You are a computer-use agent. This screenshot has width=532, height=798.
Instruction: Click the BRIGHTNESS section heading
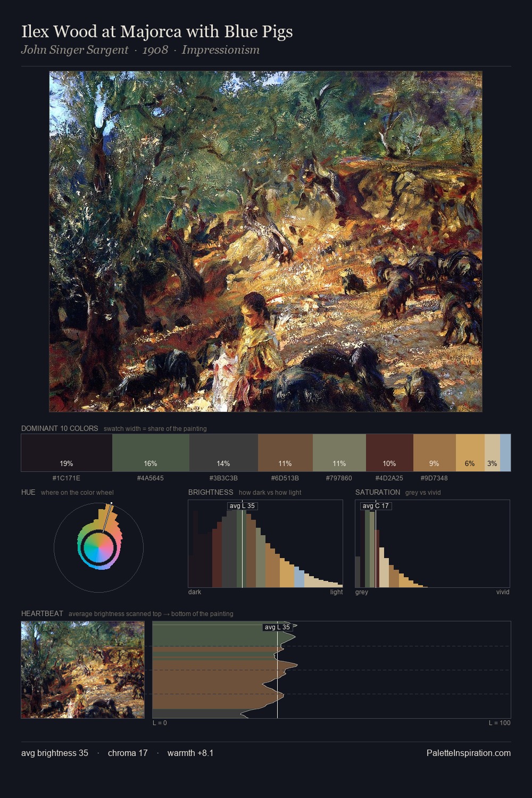pyautogui.click(x=211, y=493)
